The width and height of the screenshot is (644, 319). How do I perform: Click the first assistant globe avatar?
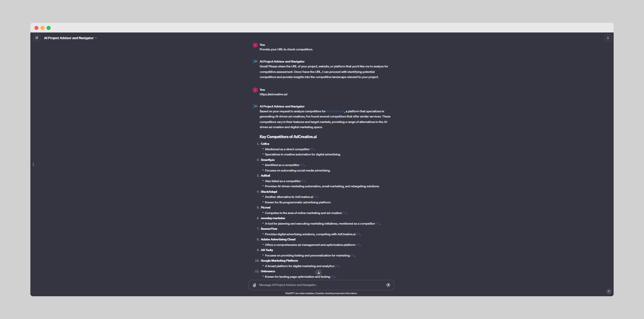pos(255,62)
